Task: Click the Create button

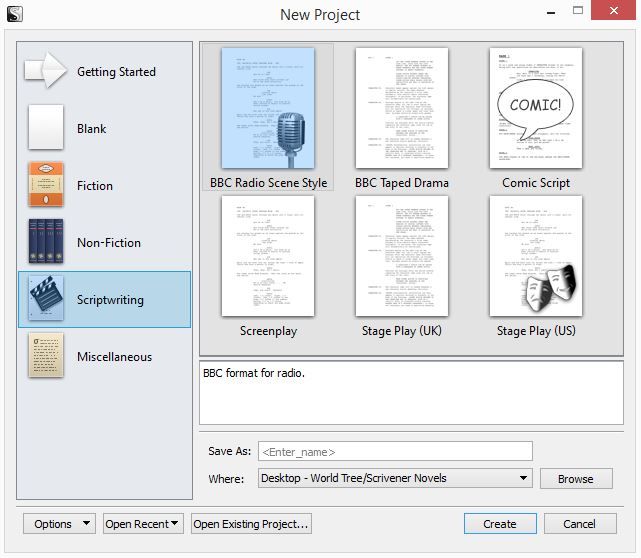Action: click(x=500, y=524)
